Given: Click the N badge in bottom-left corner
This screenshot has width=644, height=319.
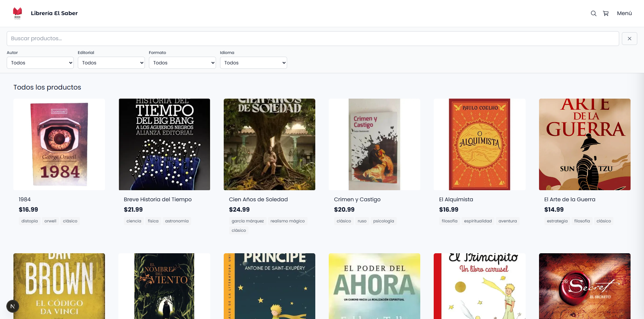Looking at the screenshot, I should click(x=13, y=306).
